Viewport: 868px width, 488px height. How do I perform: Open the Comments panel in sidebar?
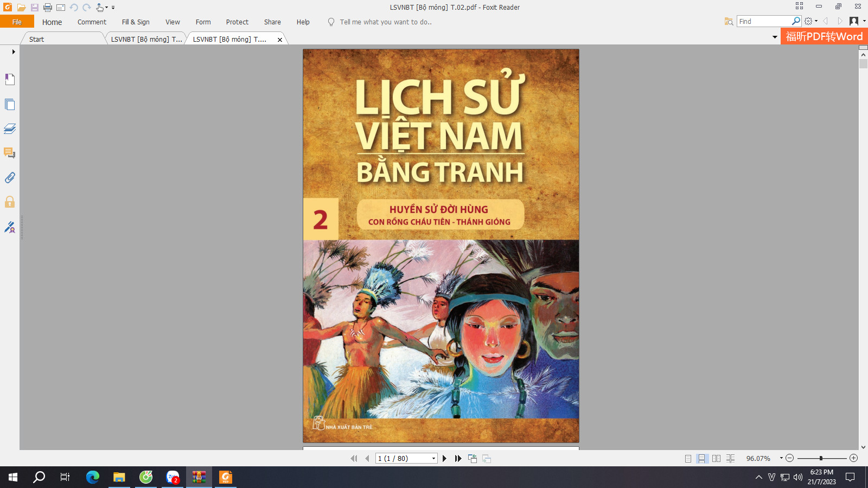pyautogui.click(x=10, y=153)
